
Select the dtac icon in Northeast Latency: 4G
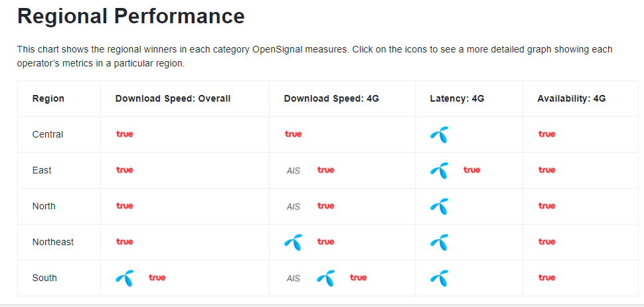[x=439, y=243]
